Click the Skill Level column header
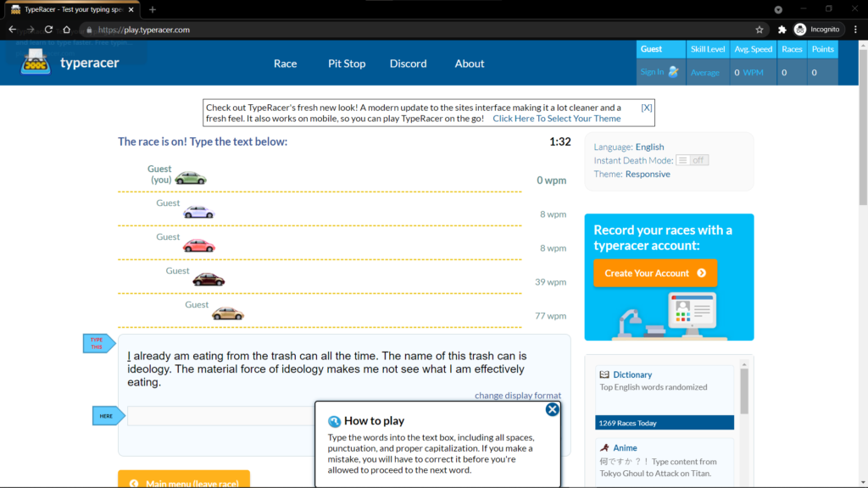 [x=708, y=48]
